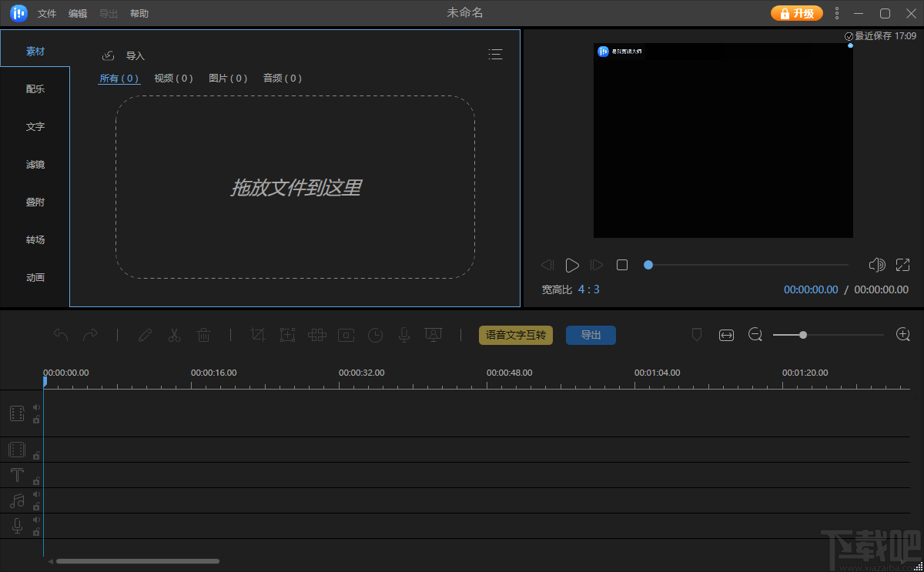Click the fit-timeline-to-width icon
This screenshot has width=924, height=572.
click(726, 335)
